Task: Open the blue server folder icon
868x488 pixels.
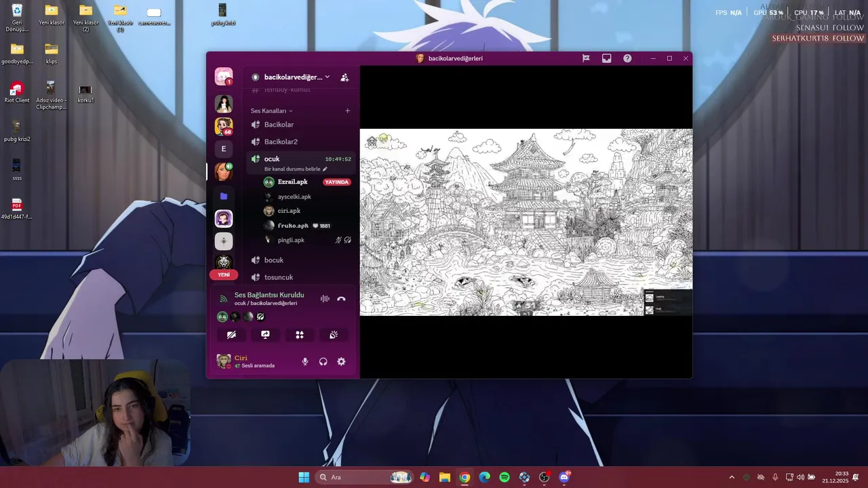Action: point(224,196)
